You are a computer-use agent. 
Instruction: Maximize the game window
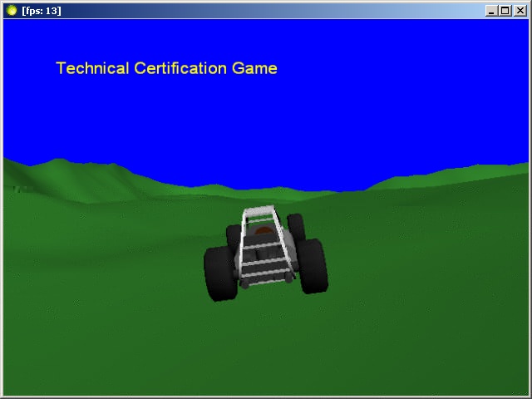coord(505,10)
